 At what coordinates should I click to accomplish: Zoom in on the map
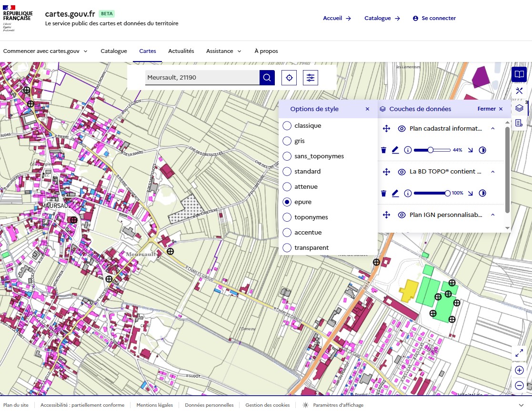click(519, 370)
